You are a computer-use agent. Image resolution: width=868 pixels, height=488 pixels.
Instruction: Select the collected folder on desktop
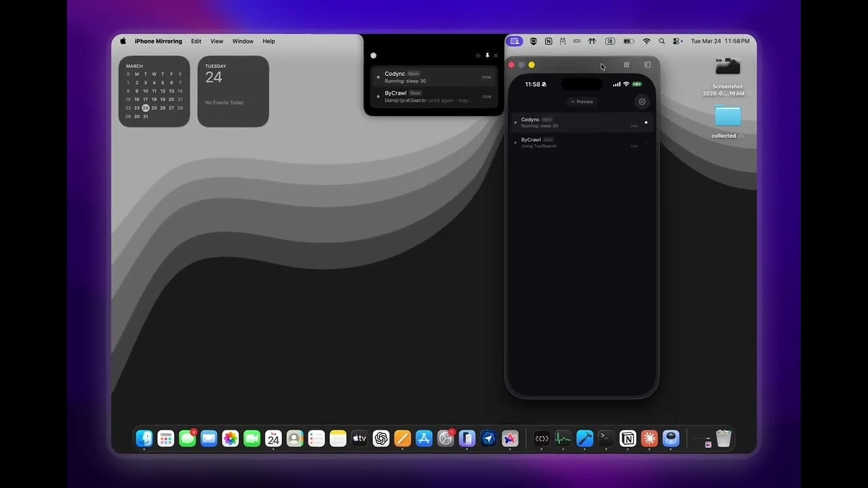tap(728, 121)
